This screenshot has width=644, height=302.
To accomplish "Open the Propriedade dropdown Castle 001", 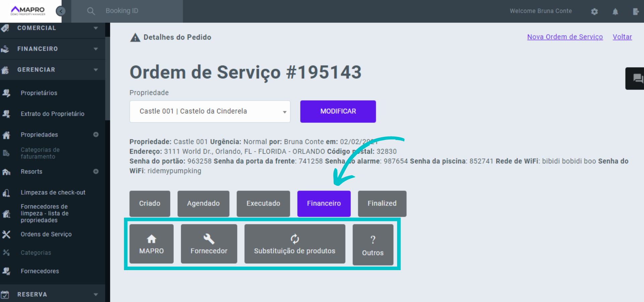I will pyautogui.click(x=210, y=111).
